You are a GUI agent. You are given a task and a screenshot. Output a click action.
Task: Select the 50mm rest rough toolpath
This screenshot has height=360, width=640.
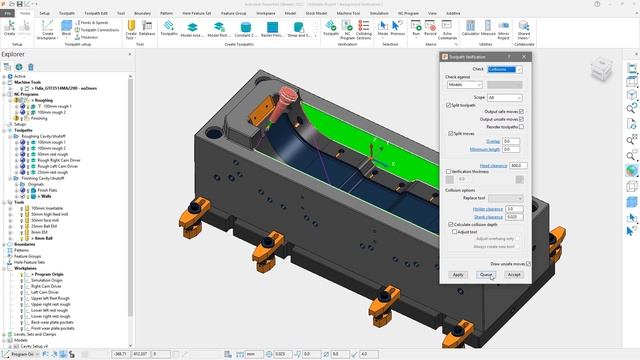(x=53, y=154)
